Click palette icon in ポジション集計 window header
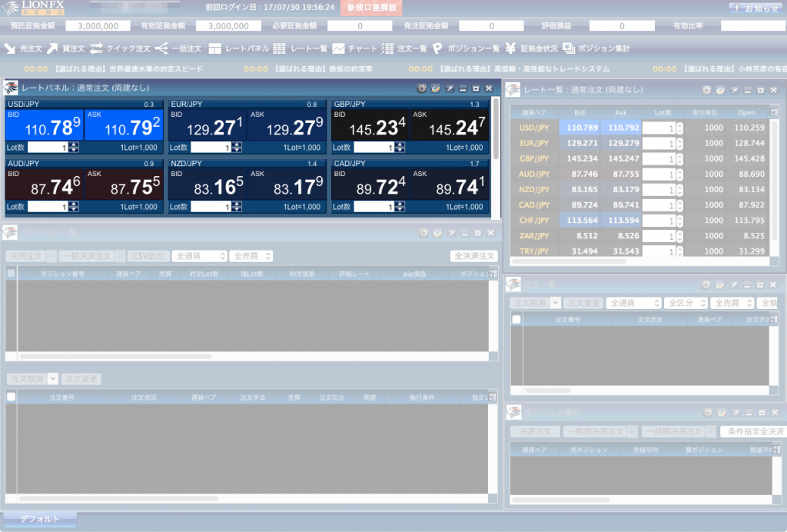787x532 pixels. tap(722, 413)
